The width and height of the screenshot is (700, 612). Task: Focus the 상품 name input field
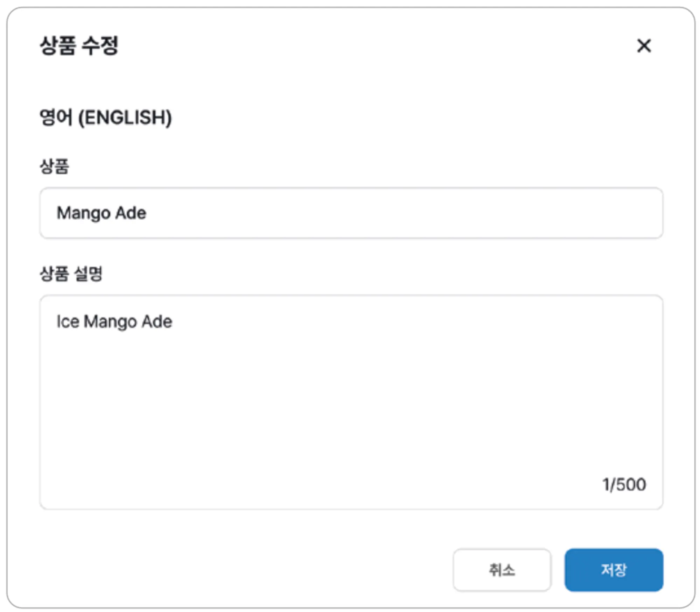pos(351,213)
